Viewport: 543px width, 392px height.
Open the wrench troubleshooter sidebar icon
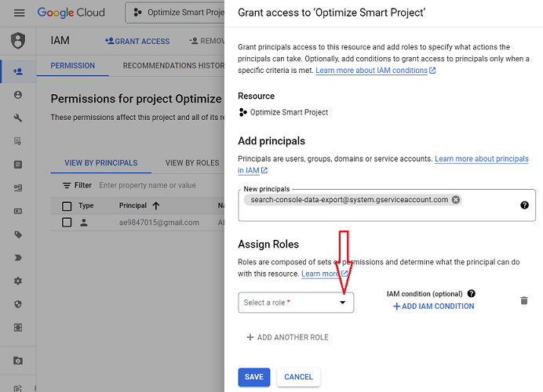18,118
